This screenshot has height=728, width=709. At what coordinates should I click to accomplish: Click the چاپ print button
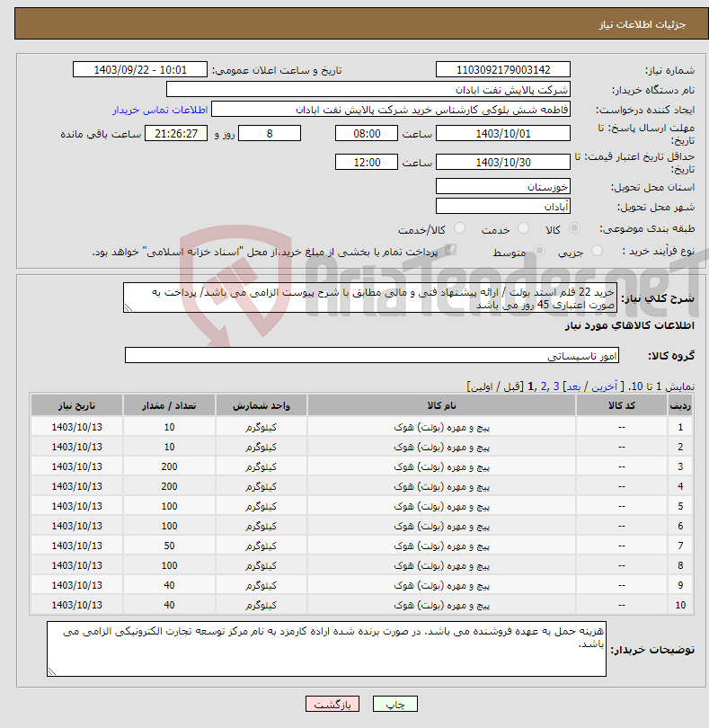coord(395,704)
